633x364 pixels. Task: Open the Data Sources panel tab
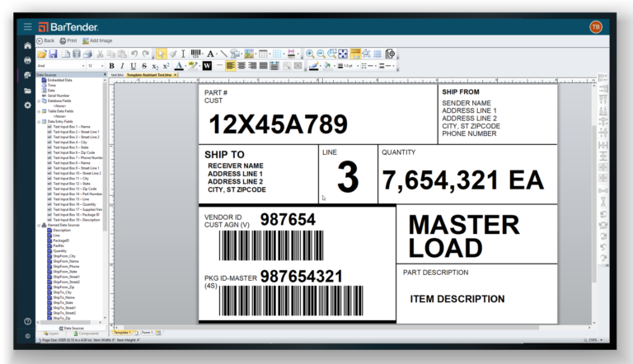click(72, 329)
